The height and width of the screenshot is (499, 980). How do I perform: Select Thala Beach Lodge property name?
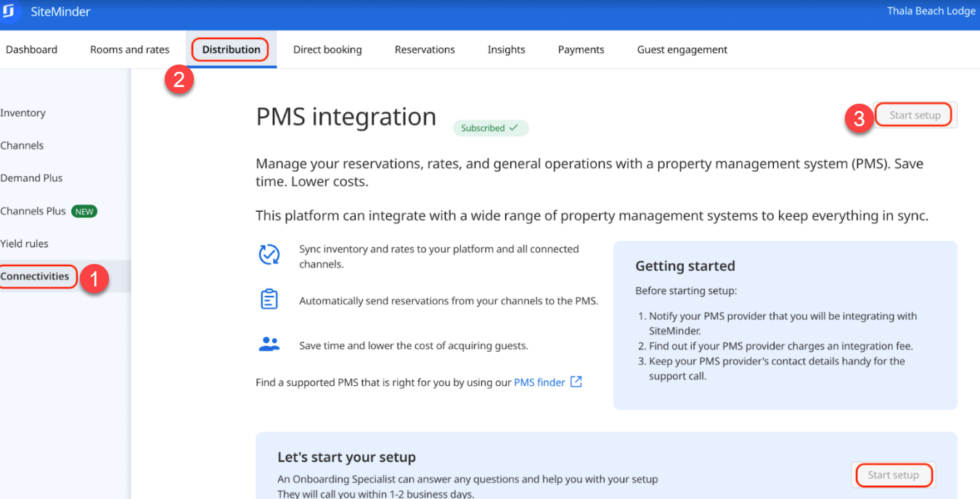click(x=931, y=11)
